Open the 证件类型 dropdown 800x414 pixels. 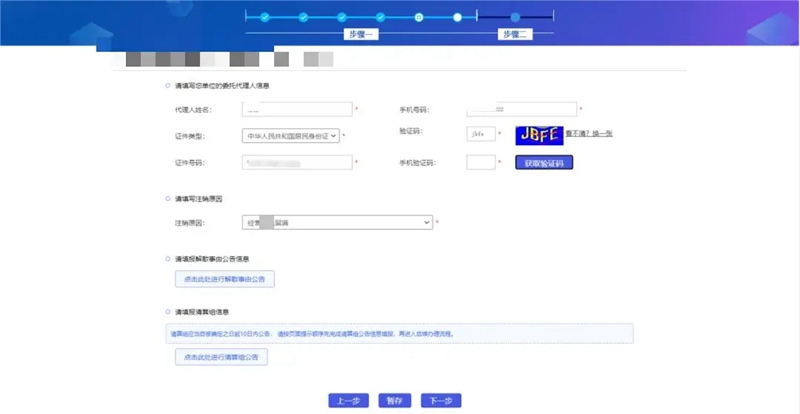pyautogui.click(x=291, y=136)
